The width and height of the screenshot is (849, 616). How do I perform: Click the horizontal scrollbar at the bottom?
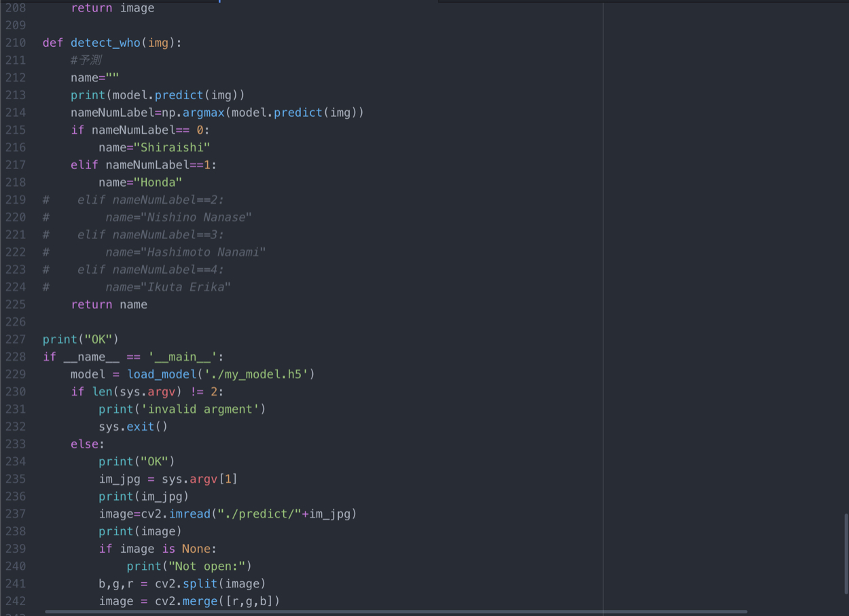[x=395, y=611]
